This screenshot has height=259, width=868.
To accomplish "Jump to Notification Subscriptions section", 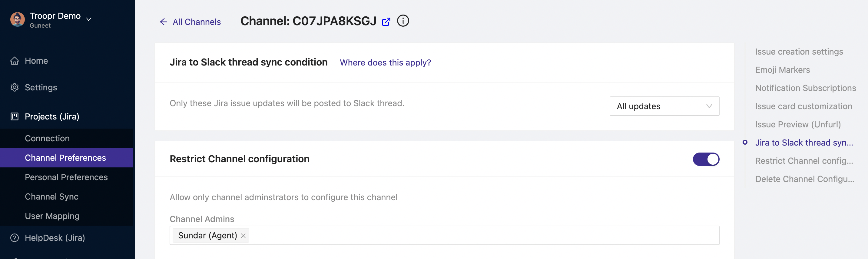I will [x=805, y=88].
